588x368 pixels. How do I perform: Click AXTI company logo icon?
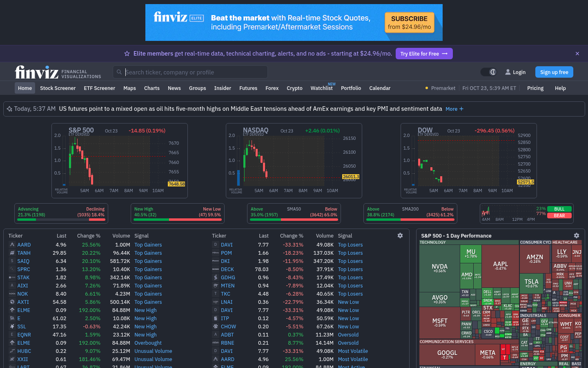pyautogui.click(x=12, y=302)
